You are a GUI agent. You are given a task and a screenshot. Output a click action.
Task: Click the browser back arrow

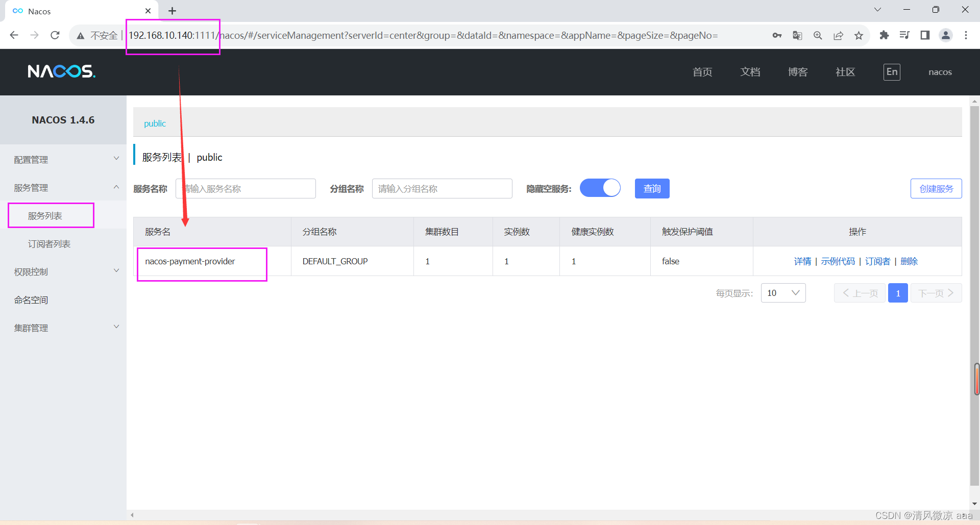click(x=14, y=35)
